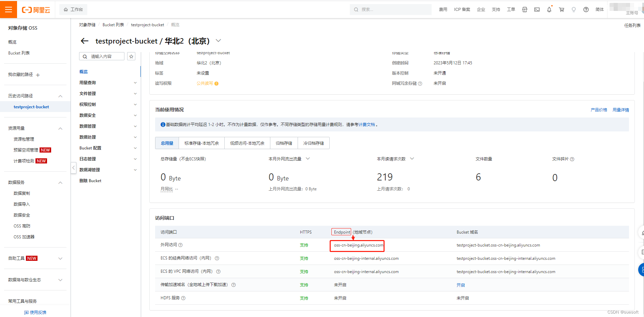Open the 计费文档 link
This screenshot has height=317, width=644.
coord(367,125)
